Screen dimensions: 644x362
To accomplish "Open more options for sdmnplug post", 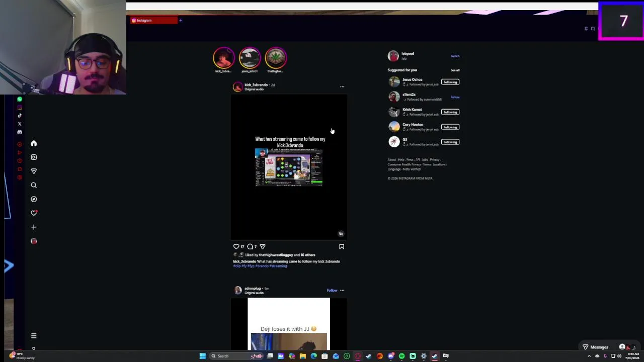I will coord(342,290).
